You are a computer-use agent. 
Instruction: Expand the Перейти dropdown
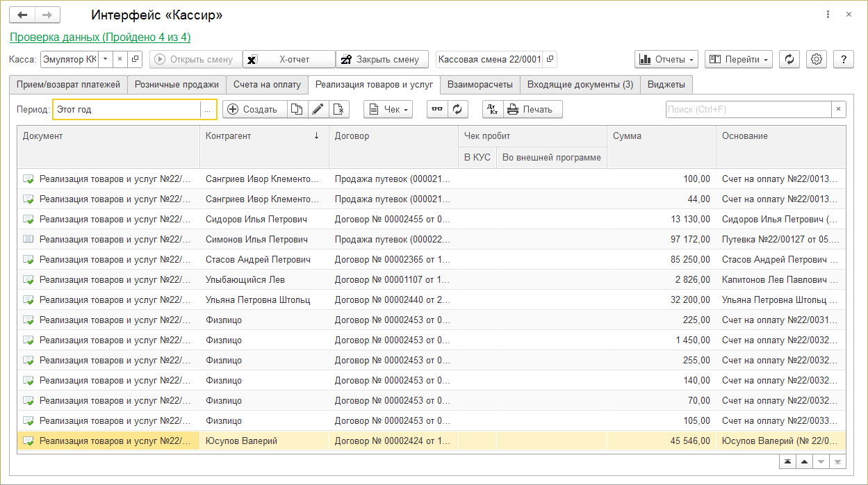point(738,59)
